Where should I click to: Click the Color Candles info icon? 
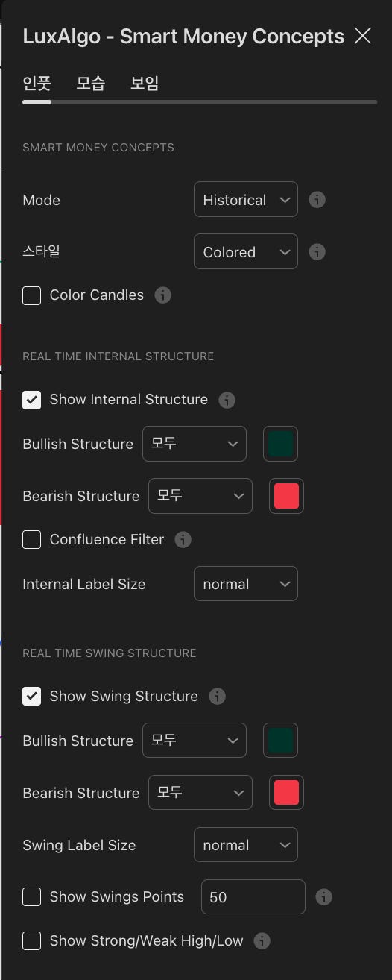162,295
